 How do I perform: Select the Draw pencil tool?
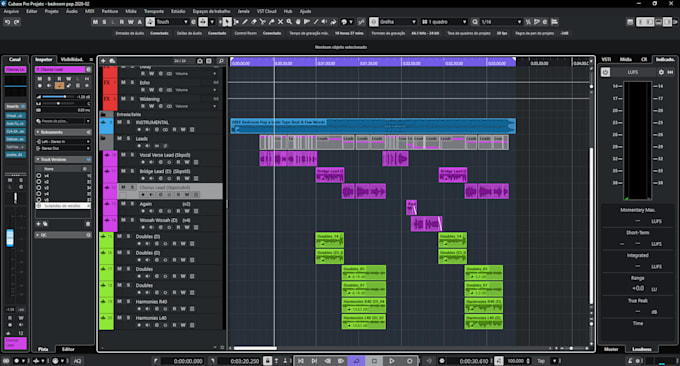tap(245, 22)
